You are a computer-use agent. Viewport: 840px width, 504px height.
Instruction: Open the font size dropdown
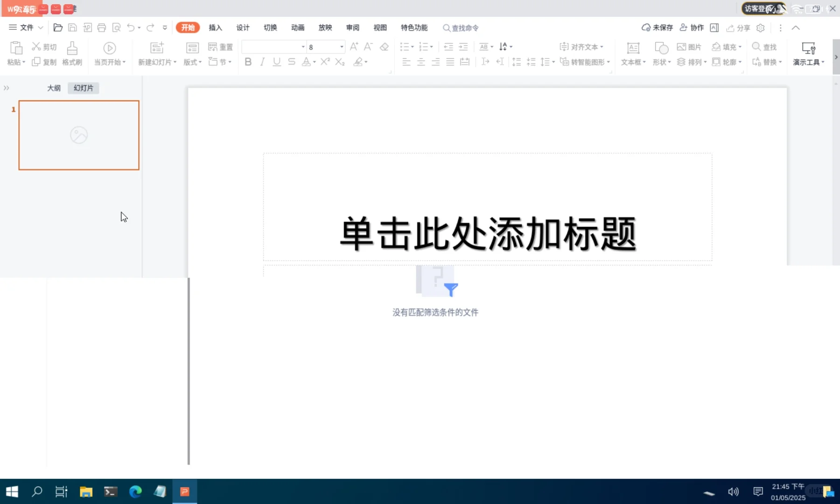coord(341,47)
